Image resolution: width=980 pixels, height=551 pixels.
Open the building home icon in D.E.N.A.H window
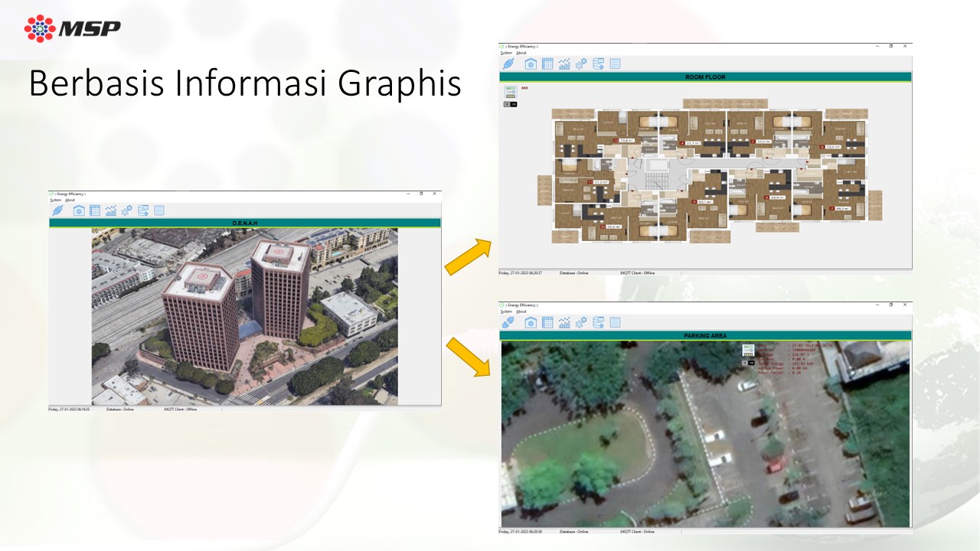point(78,210)
